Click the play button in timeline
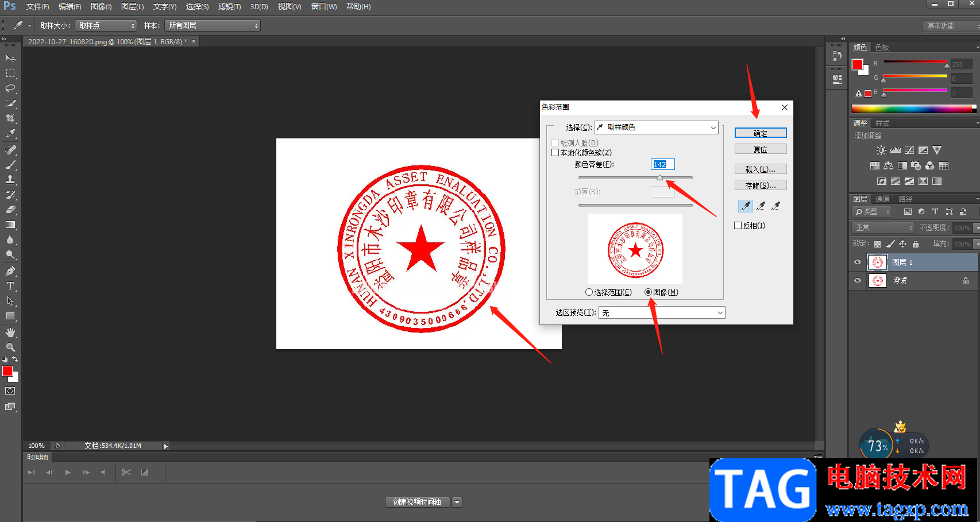 pos(68,472)
